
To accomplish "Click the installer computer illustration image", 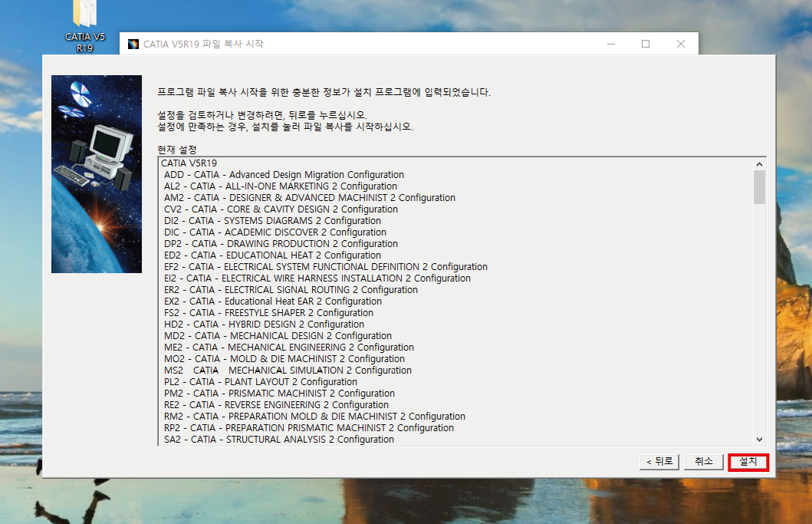I will [x=97, y=174].
